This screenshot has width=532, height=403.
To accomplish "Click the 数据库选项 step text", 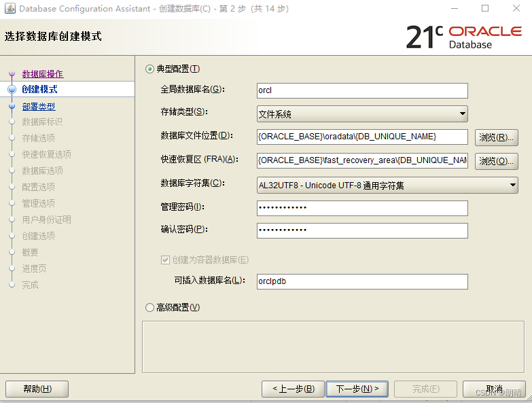I will coord(42,171).
